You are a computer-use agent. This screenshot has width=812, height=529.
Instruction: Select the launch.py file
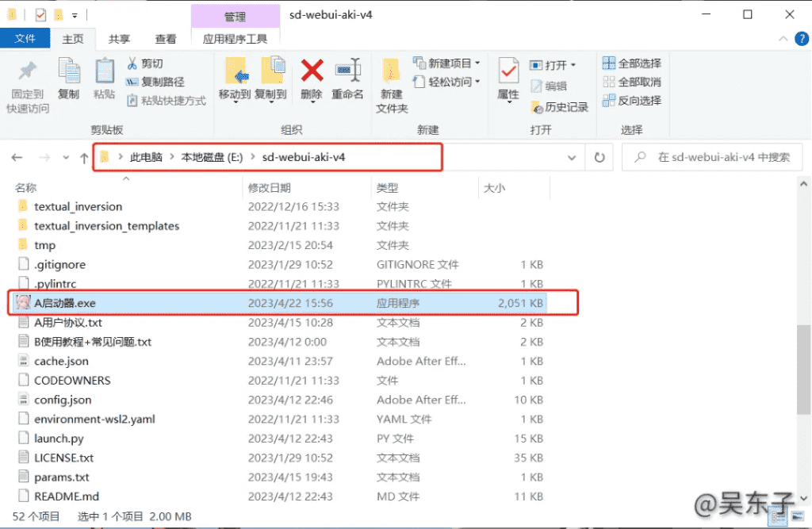(59, 439)
